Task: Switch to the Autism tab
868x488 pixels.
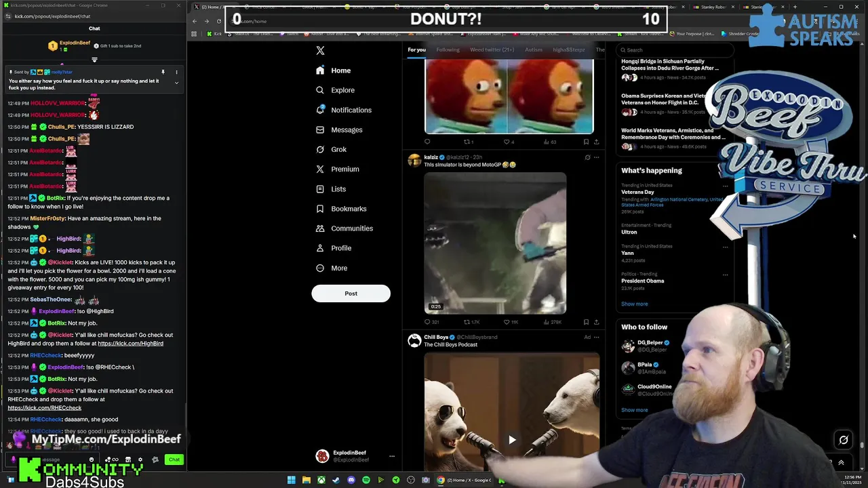Action: (x=534, y=49)
